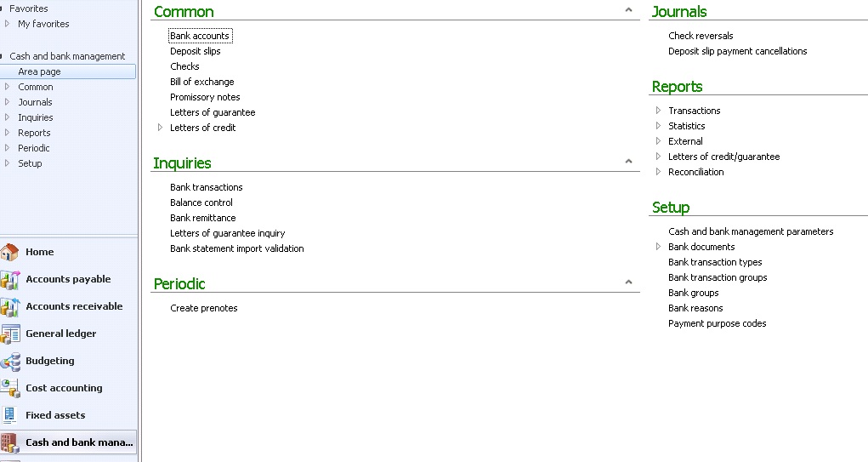Viewport: 868px width, 462px height.
Task: Open the Fixed assets icon
Action: coord(10,415)
